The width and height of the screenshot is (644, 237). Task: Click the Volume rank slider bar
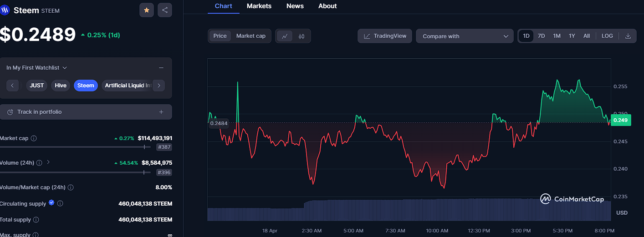click(x=76, y=172)
